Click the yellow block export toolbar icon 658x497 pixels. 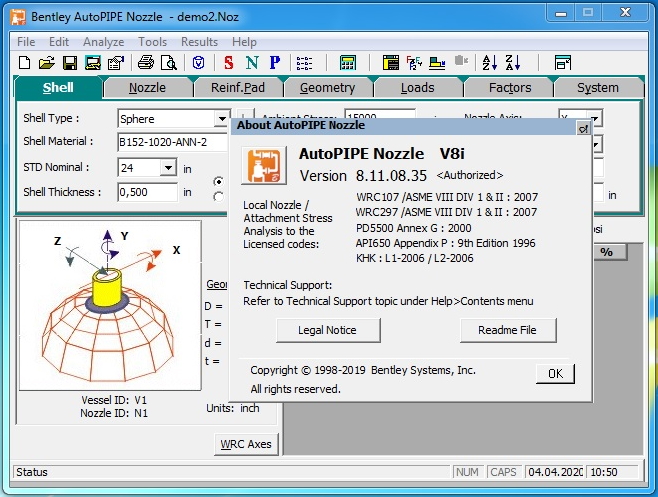(x=437, y=63)
